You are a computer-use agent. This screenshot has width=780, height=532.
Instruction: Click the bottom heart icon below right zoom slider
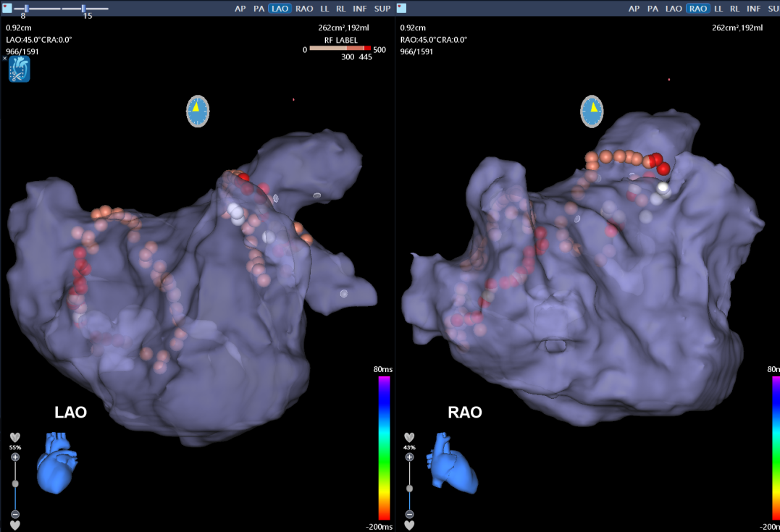click(409, 525)
